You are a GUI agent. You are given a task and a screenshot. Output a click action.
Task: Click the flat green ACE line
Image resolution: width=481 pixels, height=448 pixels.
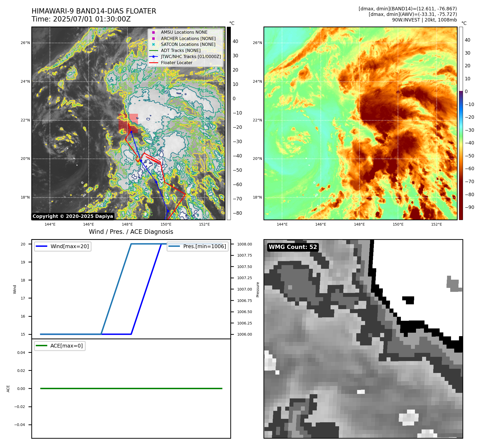pyautogui.click(x=131, y=388)
